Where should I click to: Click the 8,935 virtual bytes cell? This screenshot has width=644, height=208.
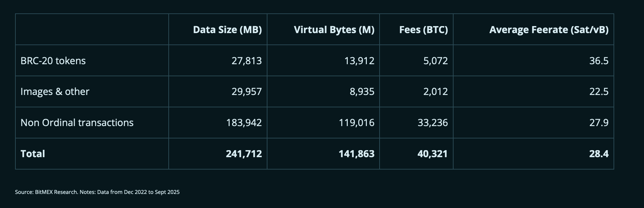tap(362, 92)
